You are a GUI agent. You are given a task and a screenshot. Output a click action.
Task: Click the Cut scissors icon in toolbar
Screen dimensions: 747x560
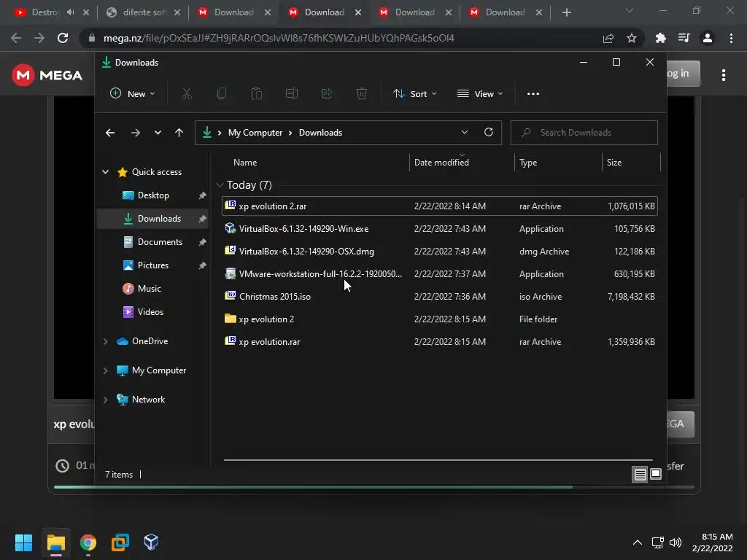(187, 94)
